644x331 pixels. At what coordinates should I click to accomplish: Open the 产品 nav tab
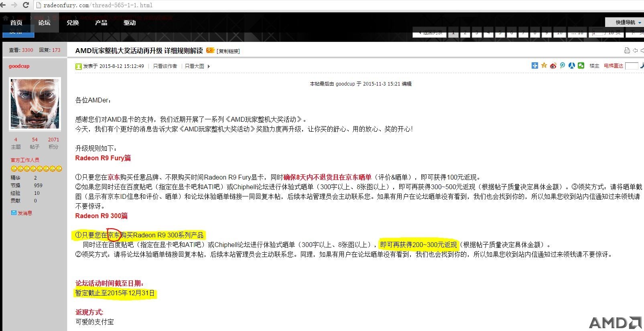point(101,23)
